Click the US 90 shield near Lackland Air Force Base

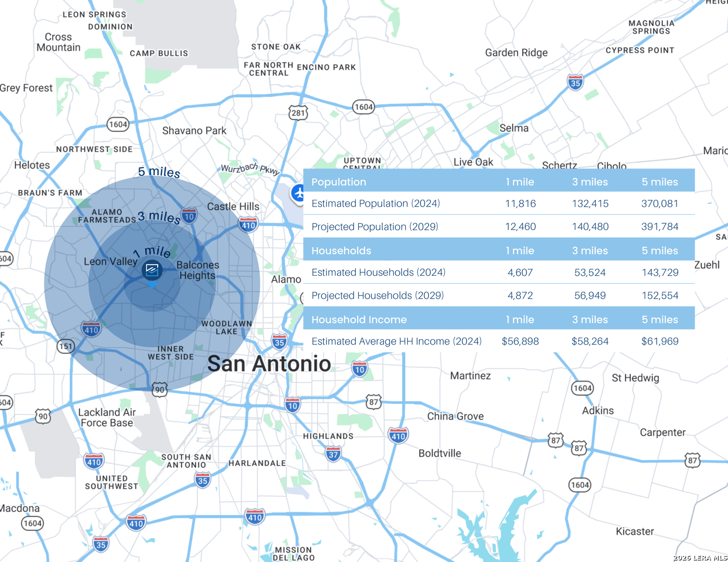pos(44,416)
